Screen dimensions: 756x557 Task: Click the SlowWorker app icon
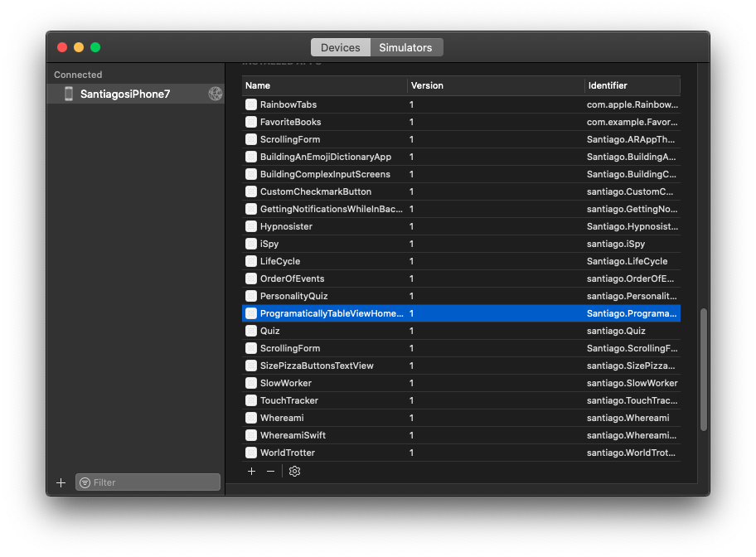[251, 383]
